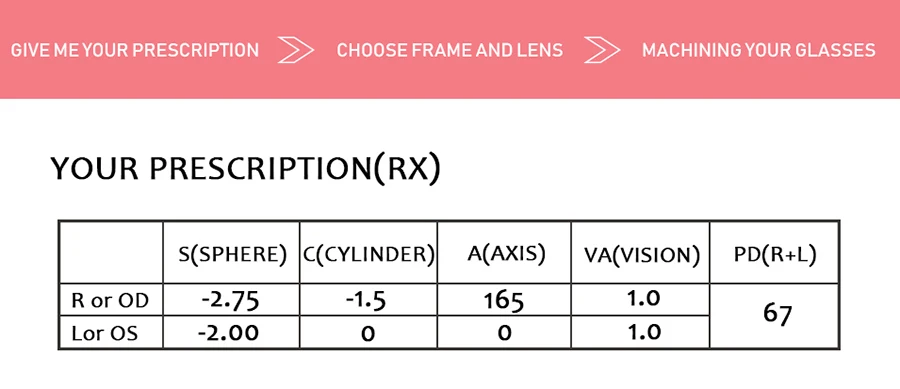Select the Machining Your Glasses step
Screen dimensions: 900x389
759,50
